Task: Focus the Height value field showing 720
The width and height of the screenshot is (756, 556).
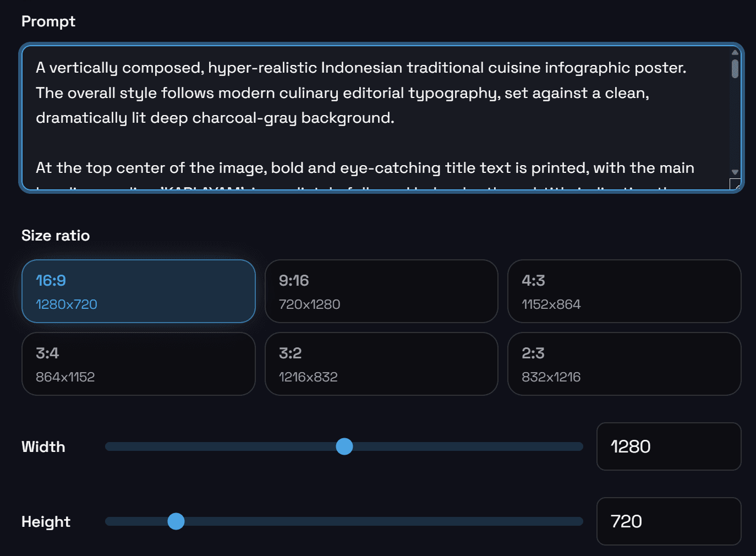Action: click(669, 521)
